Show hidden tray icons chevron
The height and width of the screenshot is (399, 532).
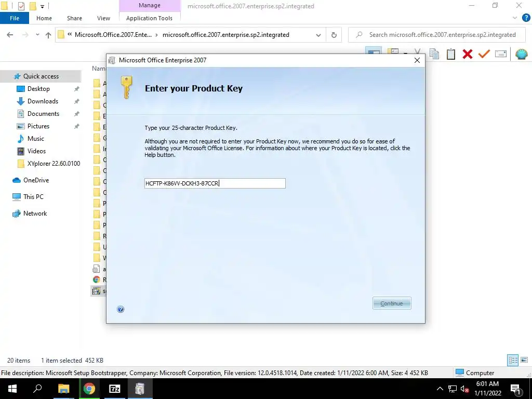[x=440, y=389]
